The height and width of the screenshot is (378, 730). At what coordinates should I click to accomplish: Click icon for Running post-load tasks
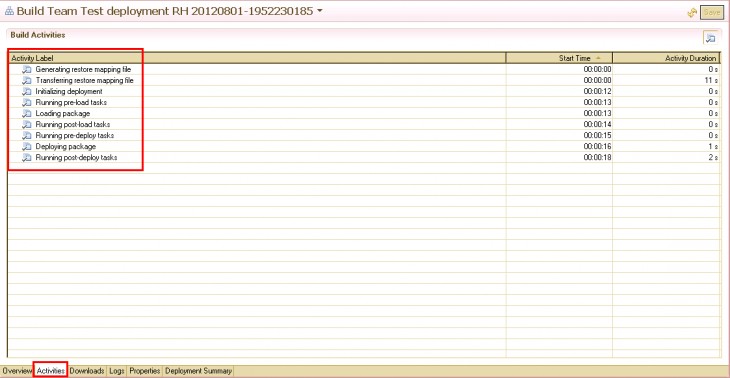click(x=27, y=124)
